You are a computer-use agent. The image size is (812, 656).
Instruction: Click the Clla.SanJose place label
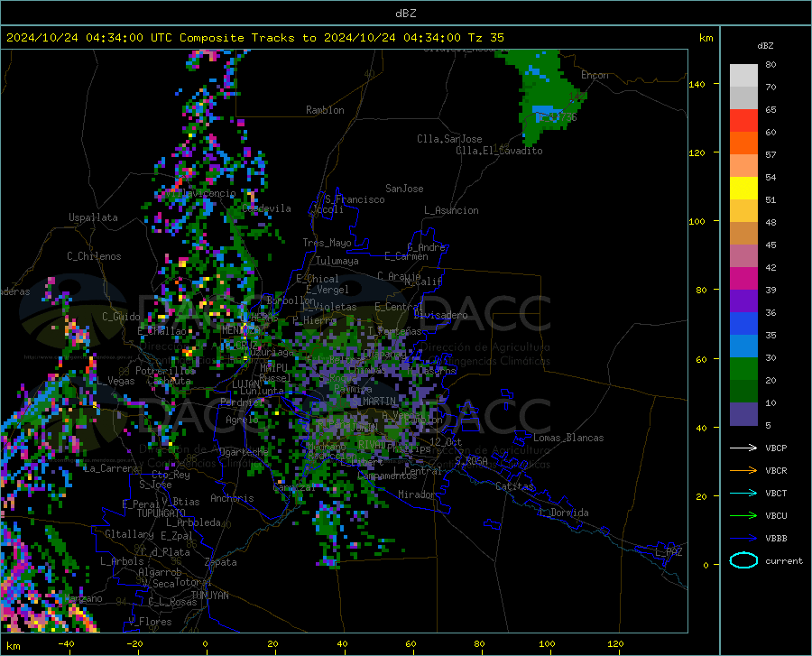pyautogui.click(x=449, y=139)
